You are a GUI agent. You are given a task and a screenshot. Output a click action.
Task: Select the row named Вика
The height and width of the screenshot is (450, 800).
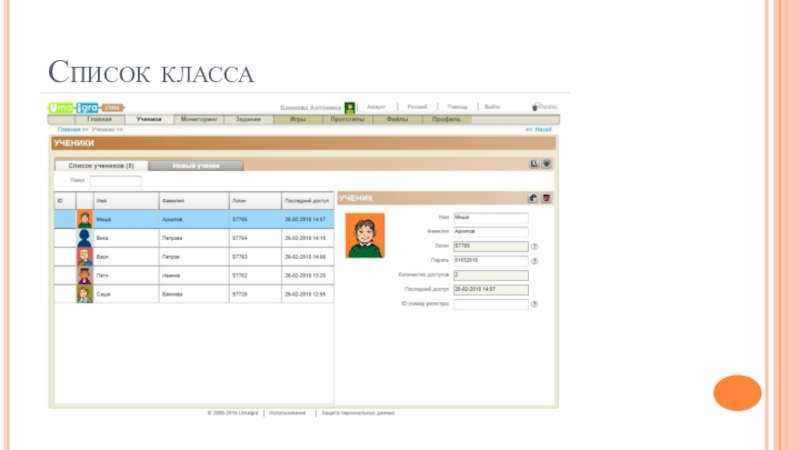point(194,238)
